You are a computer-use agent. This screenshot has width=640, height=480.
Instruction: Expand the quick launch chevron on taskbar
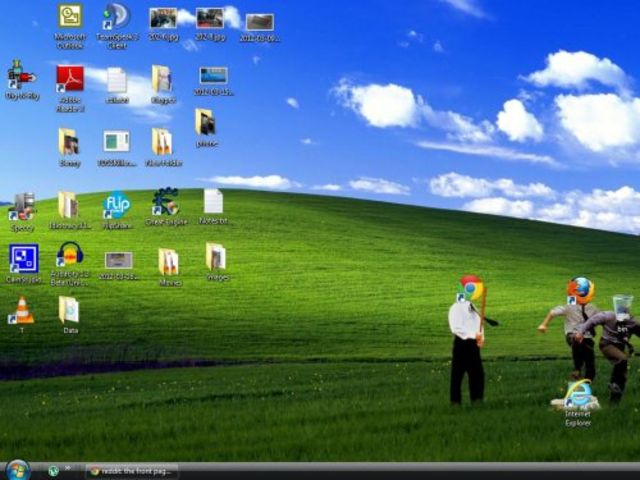[67, 468]
